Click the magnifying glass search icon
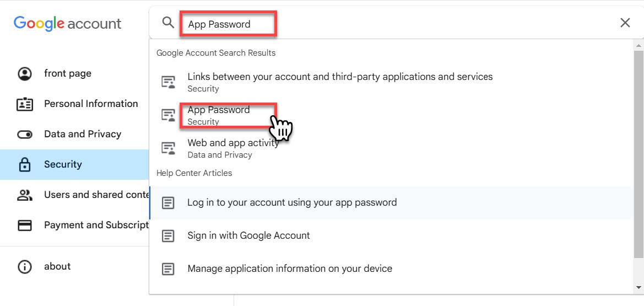This screenshot has width=644, height=306. pos(168,23)
